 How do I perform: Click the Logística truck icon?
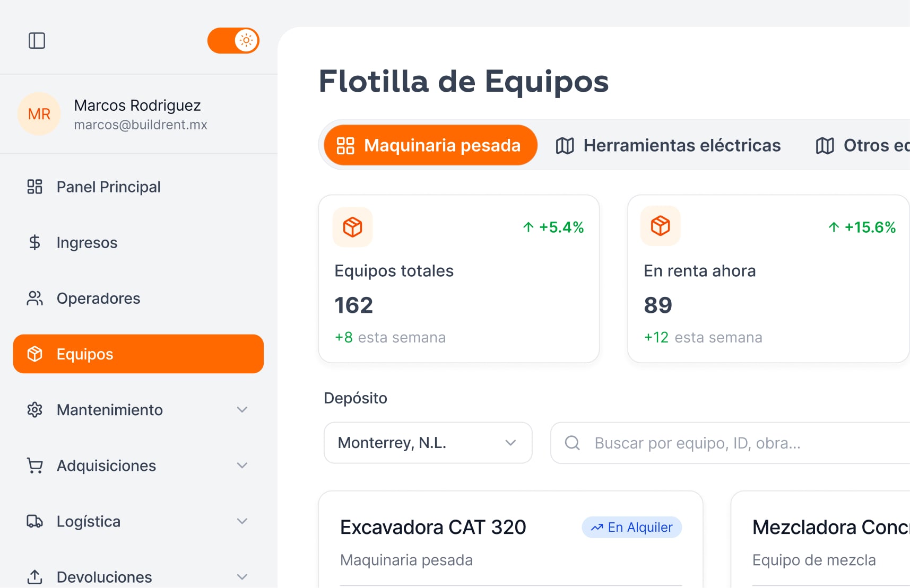pyautogui.click(x=35, y=521)
